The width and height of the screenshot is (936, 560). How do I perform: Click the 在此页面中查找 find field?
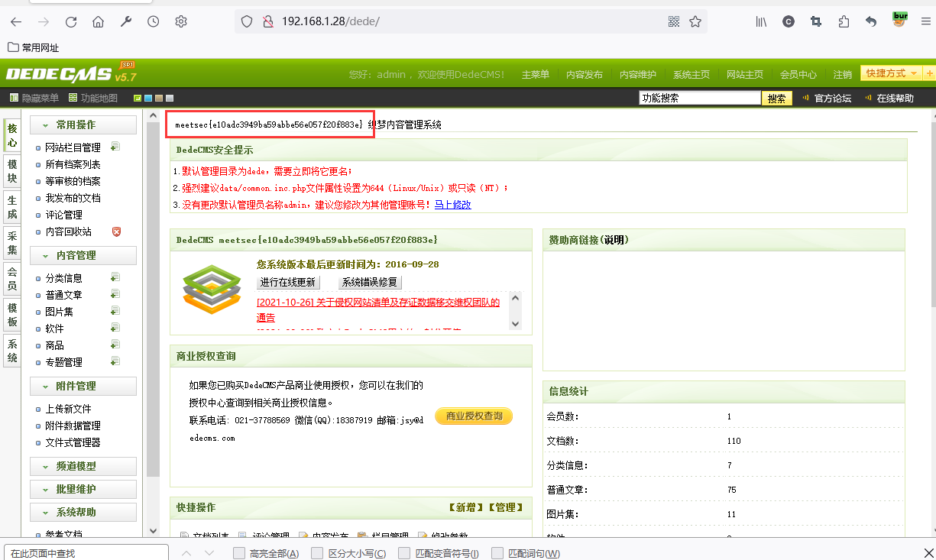click(x=86, y=553)
